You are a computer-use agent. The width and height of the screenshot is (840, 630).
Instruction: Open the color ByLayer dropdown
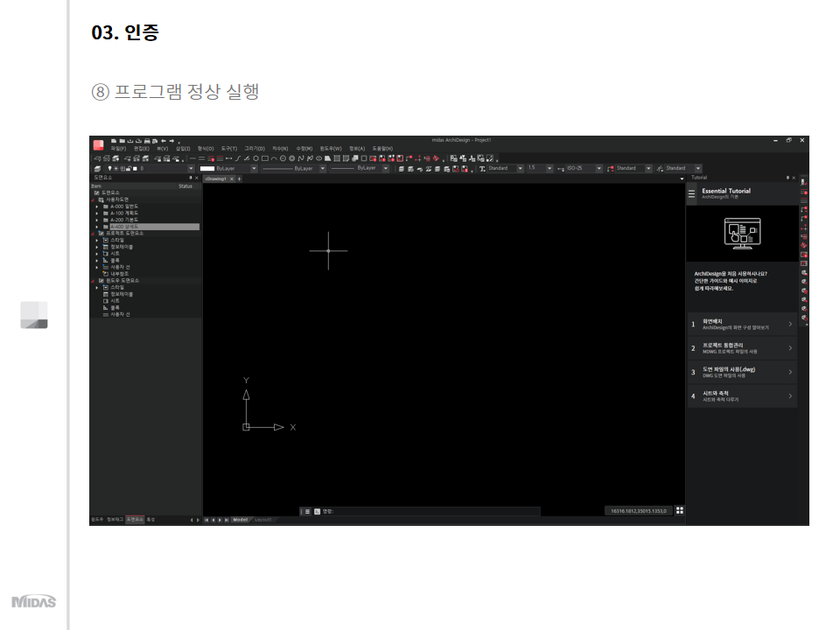tap(254, 168)
